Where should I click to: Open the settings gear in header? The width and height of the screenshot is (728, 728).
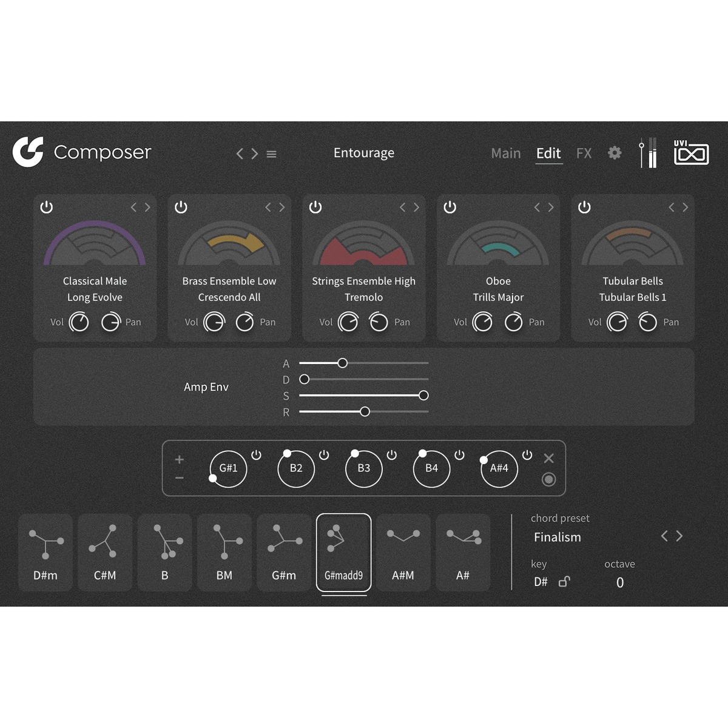pyautogui.click(x=615, y=153)
